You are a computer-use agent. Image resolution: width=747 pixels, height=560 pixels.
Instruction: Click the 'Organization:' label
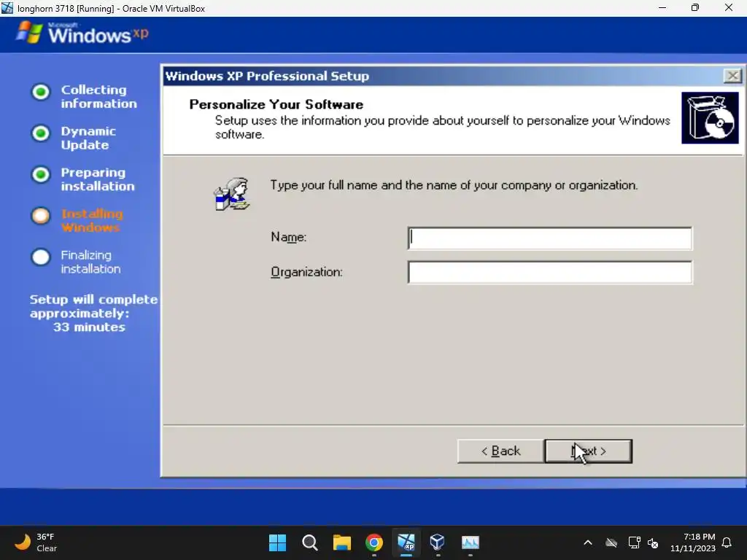click(x=306, y=272)
